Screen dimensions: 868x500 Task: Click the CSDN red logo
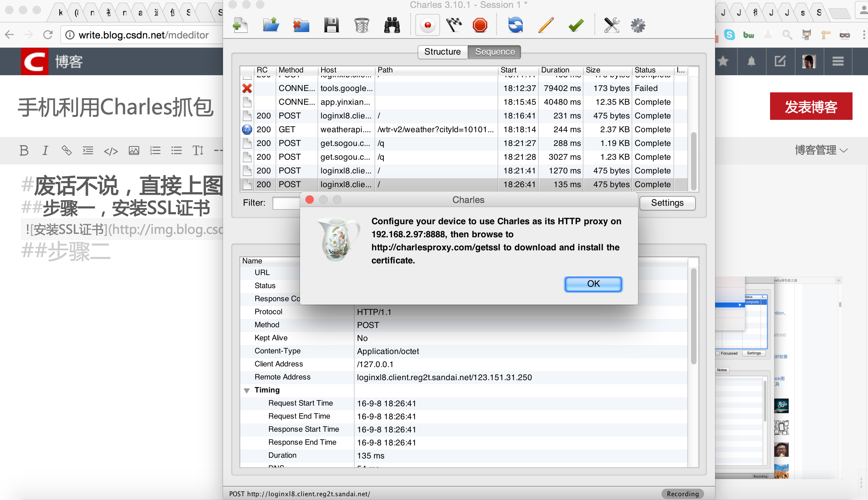pyautogui.click(x=35, y=61)
